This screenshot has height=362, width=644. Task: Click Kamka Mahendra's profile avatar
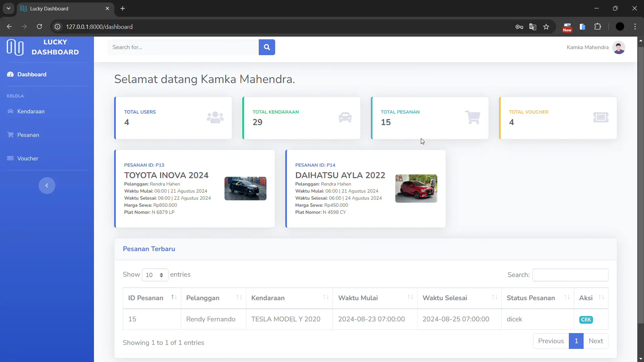618,47
